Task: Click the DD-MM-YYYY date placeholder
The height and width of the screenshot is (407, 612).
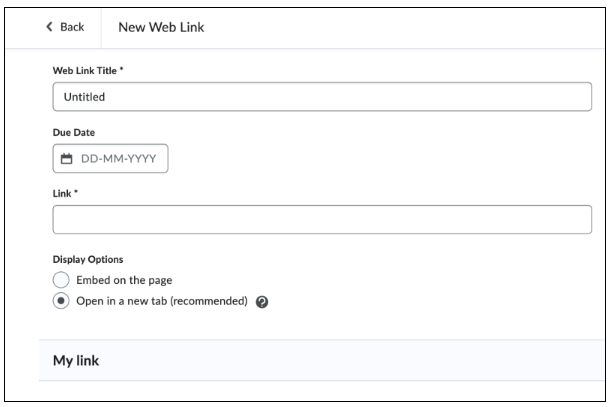Action: (119, 158)
